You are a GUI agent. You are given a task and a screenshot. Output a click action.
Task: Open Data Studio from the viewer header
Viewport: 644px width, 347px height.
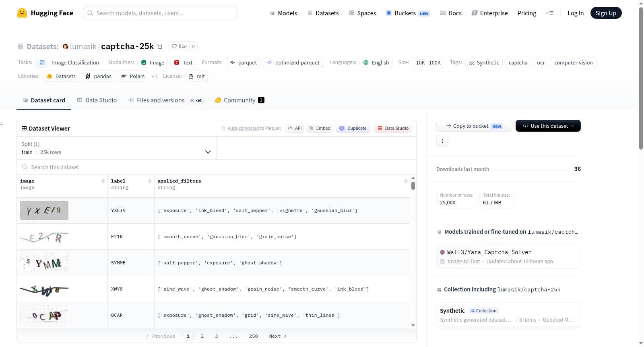(x=393, y=128)
